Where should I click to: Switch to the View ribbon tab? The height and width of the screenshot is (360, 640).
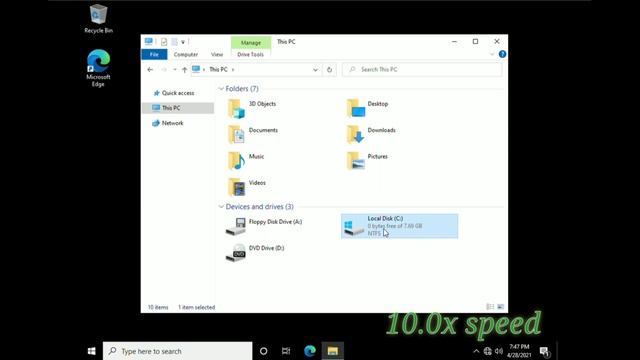tap(217, 54)
